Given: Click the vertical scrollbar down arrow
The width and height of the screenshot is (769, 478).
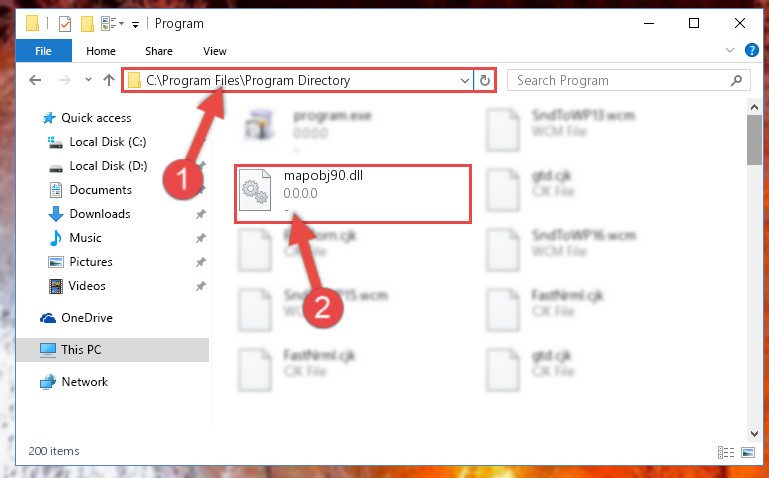Looking at the screenshot, I should click(x=754, y=434).
